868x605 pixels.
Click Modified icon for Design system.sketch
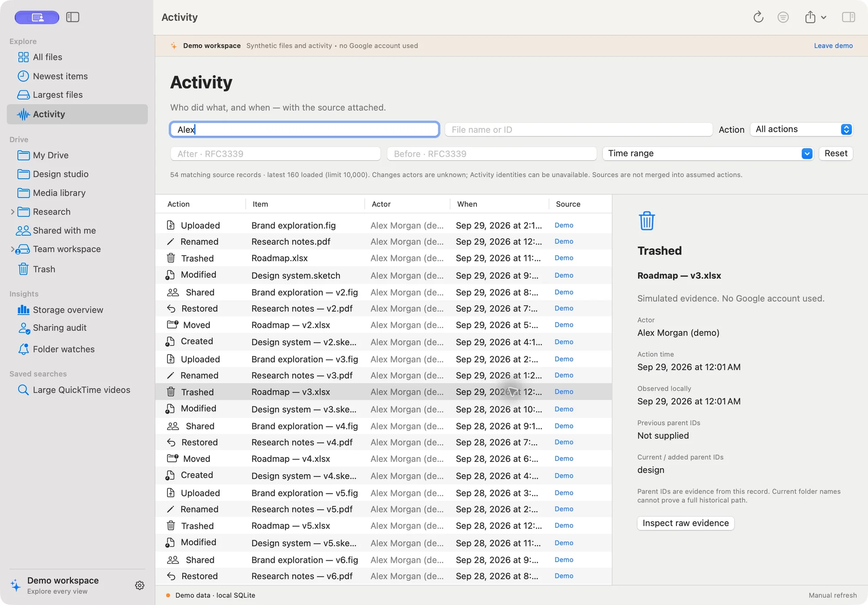coord(170,275)
